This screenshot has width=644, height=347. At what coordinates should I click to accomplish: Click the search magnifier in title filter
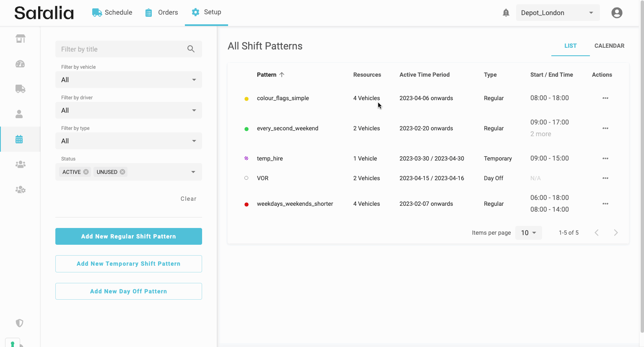coord(191,49)
